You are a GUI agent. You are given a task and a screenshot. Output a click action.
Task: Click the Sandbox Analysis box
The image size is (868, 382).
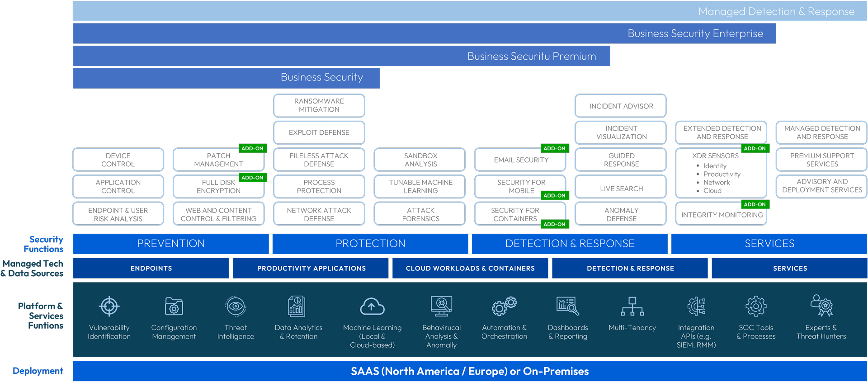pyautogui.click(x=420, y=160)
